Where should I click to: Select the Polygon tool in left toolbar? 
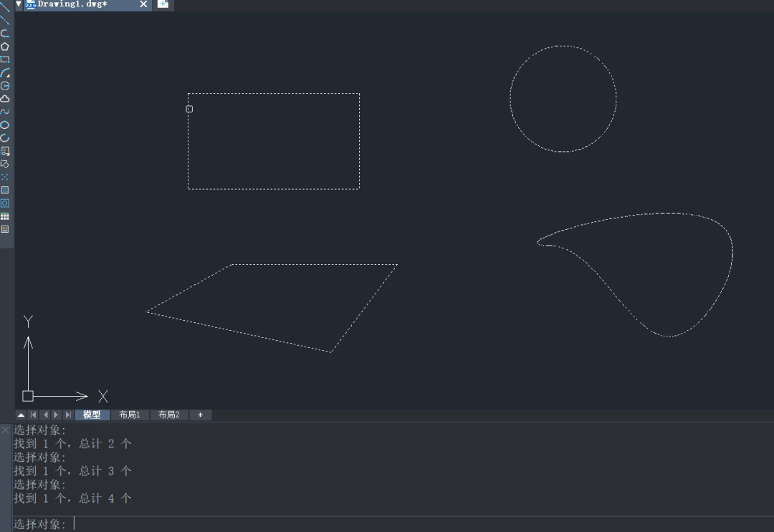click(x=5, y=47)
